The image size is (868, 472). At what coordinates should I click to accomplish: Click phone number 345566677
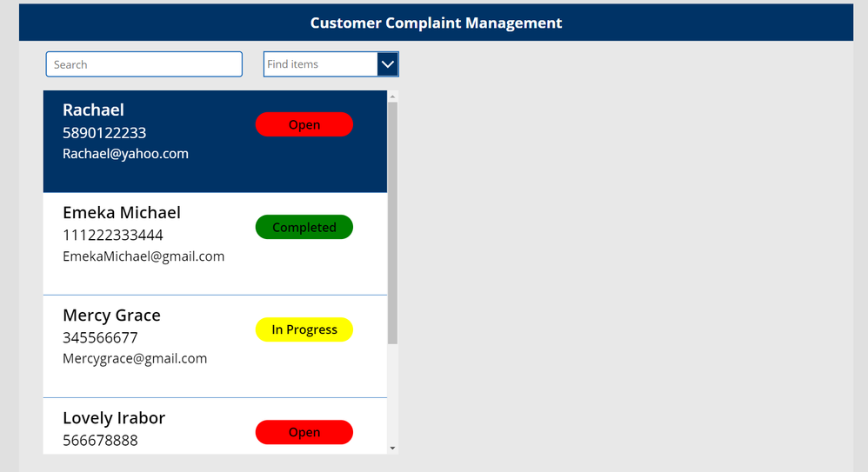pyautogui.click(x=100, y=337)
